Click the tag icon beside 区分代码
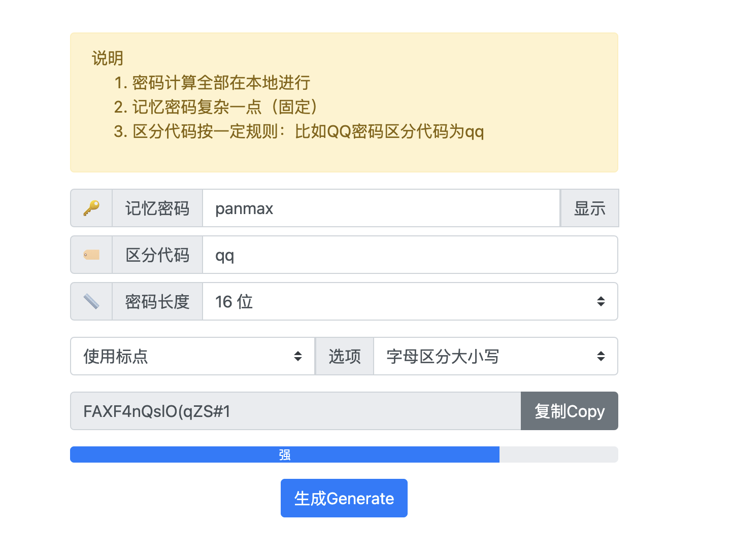The image size is (733, 560). pyautogui.click(x=91, y=255)
